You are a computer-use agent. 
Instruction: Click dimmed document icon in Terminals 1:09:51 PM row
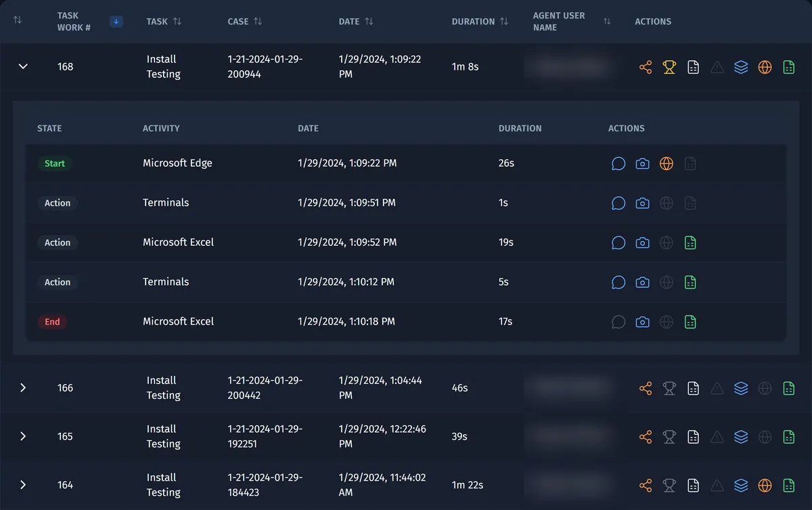[x=690, y=203]
